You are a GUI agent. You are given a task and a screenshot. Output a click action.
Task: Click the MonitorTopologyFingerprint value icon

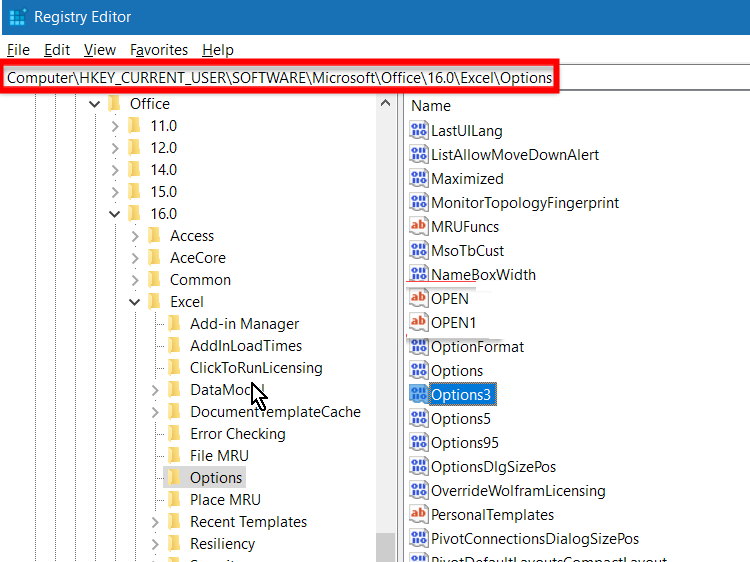click(x=419, y=202)
